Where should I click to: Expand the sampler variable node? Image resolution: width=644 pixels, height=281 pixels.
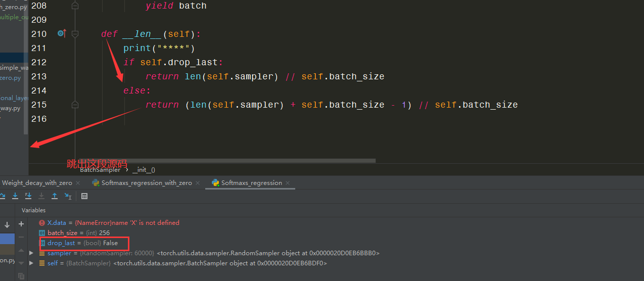point(32,253)
